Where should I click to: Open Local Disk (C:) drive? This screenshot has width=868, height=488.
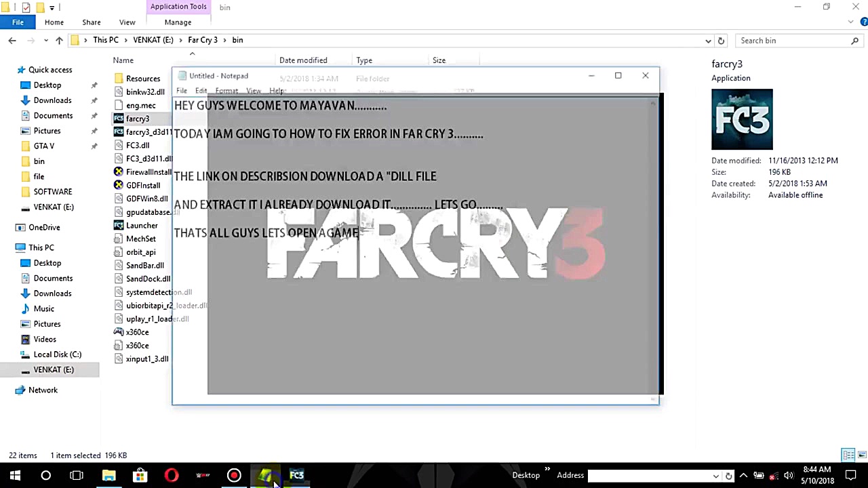click(x=58, y=354)
